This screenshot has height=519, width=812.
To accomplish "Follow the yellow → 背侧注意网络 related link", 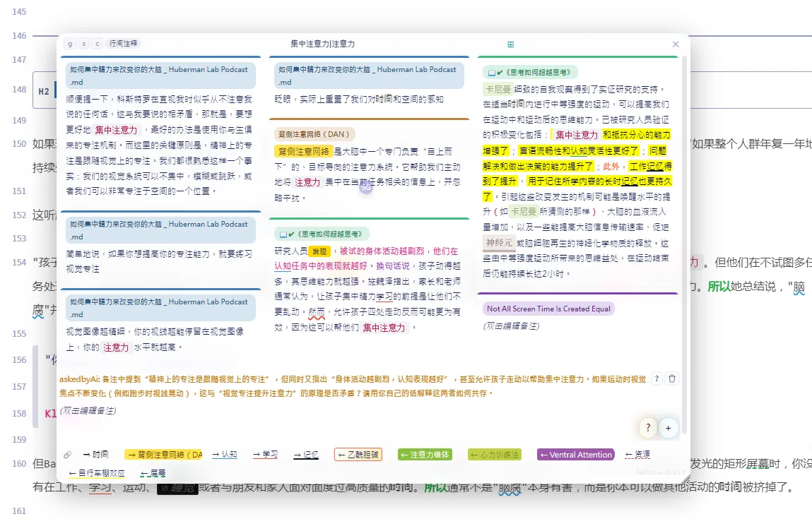I will 163,454.
